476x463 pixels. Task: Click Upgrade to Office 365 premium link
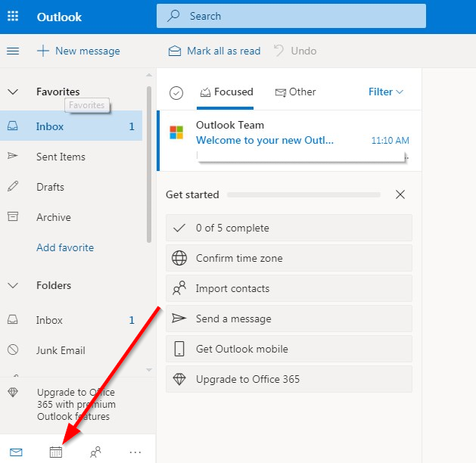pyautogui.click(x=76, y=404)
